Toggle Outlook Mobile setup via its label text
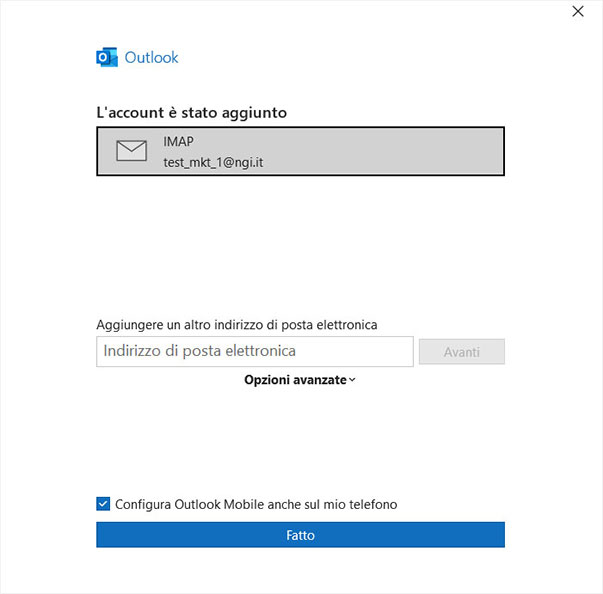The width and height of the screenshot is (603, 594). click(x=256, y=504)
